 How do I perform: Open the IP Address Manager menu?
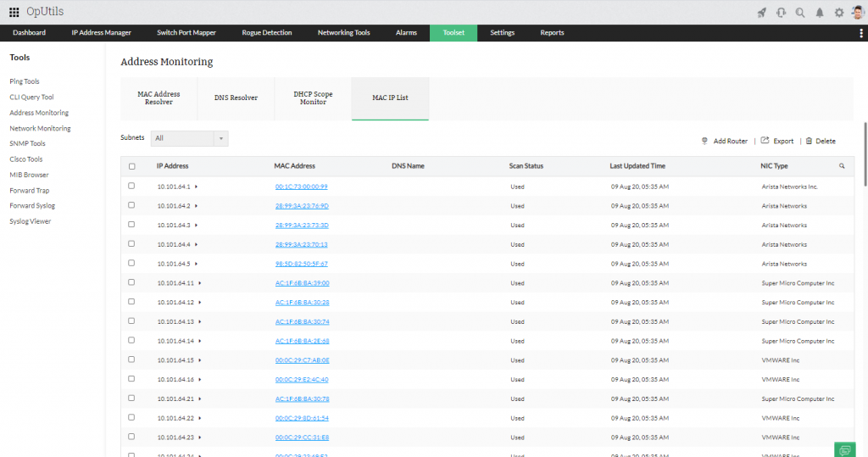tap(101, 33)
